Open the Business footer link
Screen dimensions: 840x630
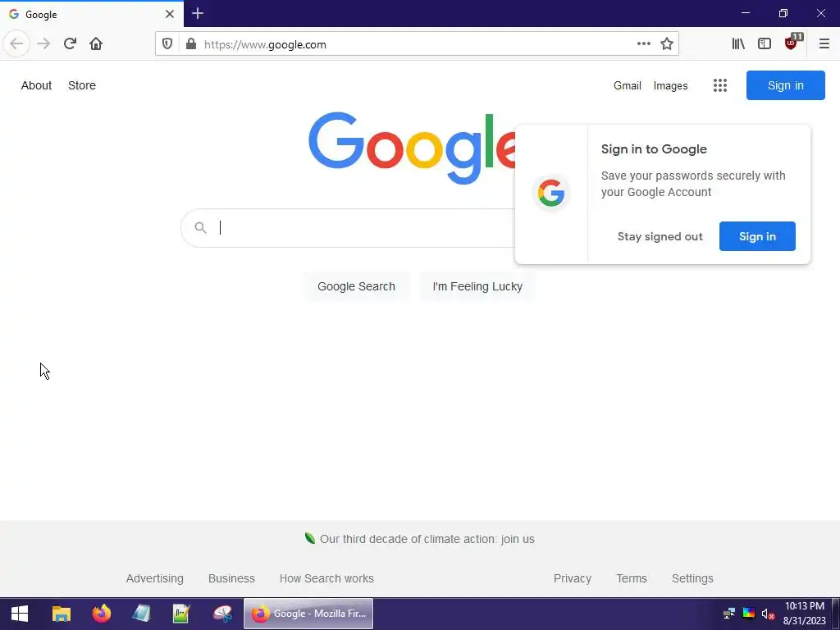click(x=231, y=578)
